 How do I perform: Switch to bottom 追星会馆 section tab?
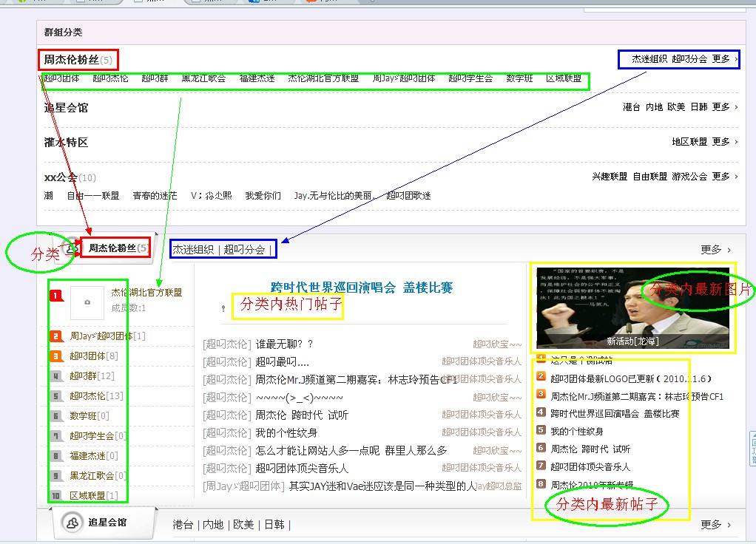pyautogui.click(x=107, y=523)
